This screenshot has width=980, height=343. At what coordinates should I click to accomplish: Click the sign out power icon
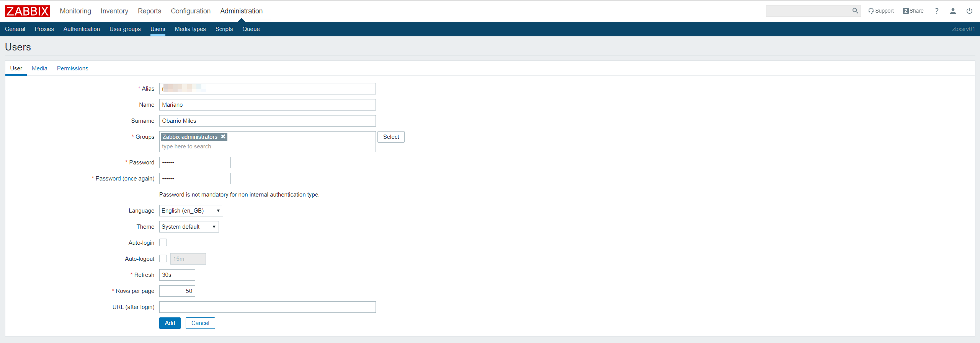[x=969, y=11]
